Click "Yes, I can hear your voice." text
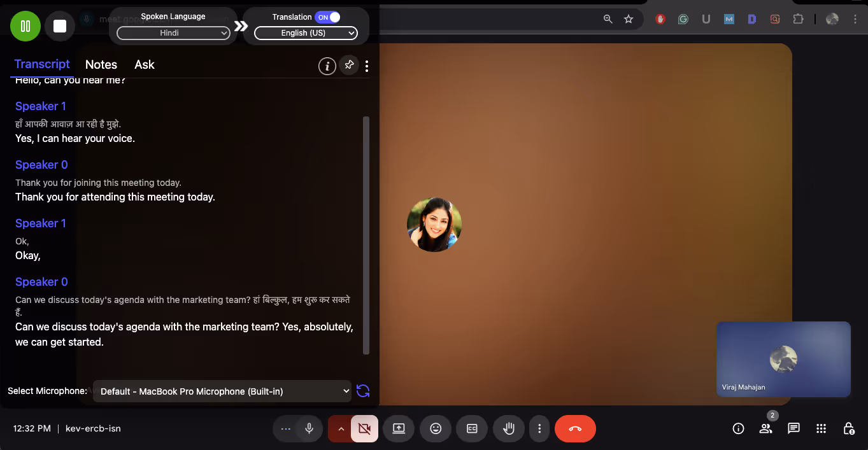868x450 pixels. pyautogui.click(x=75, y=138)
